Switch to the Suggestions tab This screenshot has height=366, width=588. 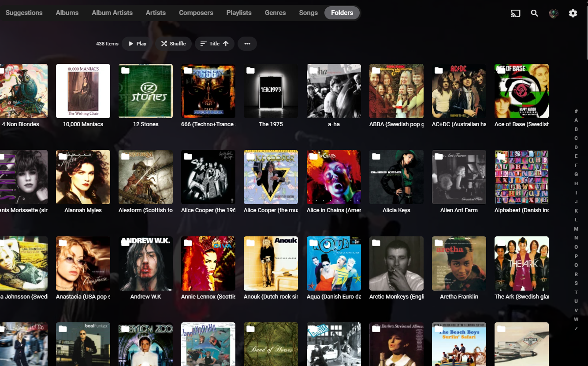(x=24, y=13)
